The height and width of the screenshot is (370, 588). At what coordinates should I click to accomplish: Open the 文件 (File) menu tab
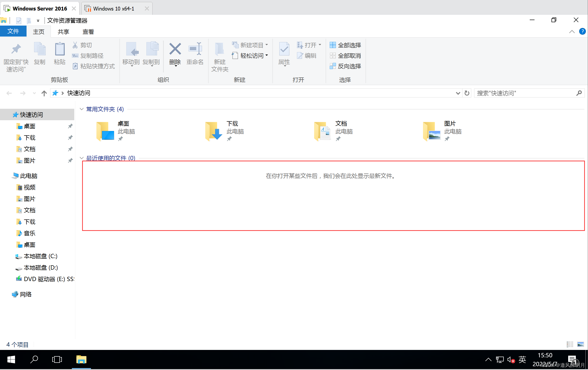point(13,31)
